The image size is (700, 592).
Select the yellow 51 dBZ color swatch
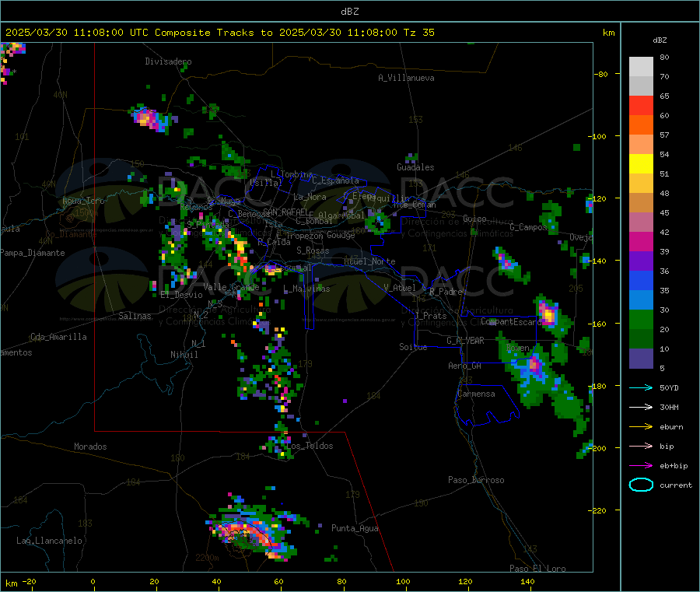tap(641, 164)
